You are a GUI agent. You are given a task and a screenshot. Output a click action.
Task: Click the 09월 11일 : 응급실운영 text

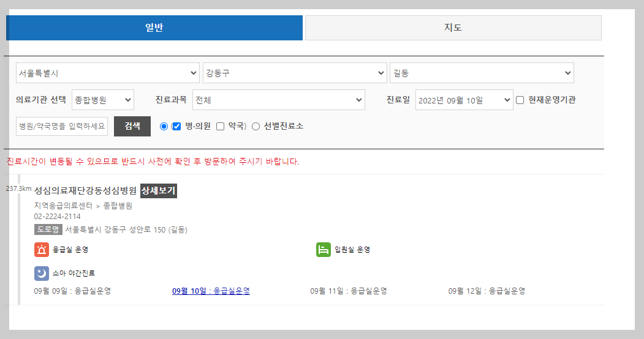pos(348,291)
